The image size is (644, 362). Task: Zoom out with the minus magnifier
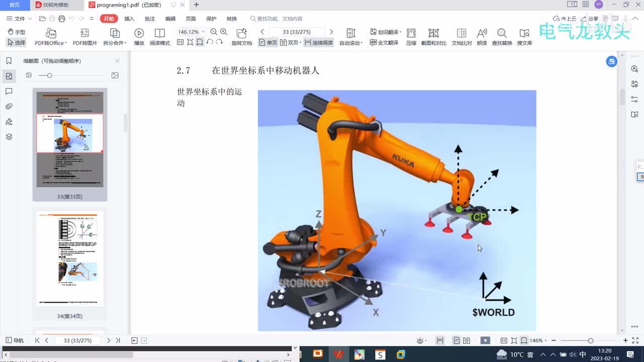pos(214,32)
